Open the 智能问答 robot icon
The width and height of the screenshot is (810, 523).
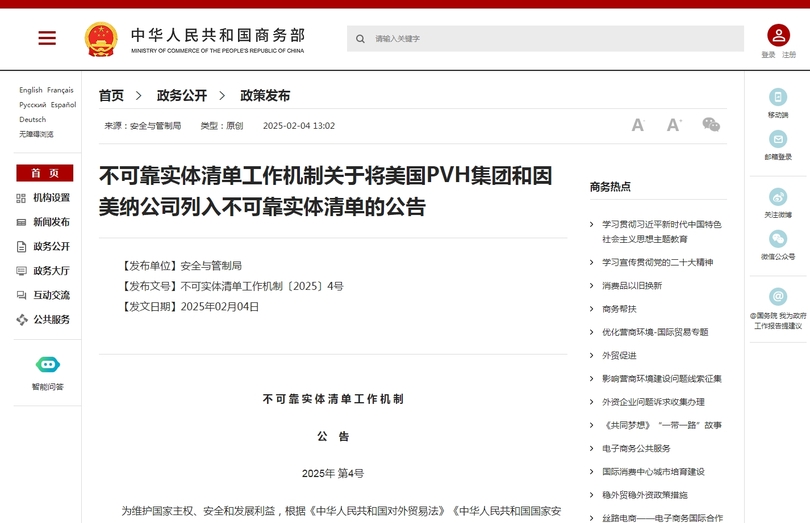48,365
